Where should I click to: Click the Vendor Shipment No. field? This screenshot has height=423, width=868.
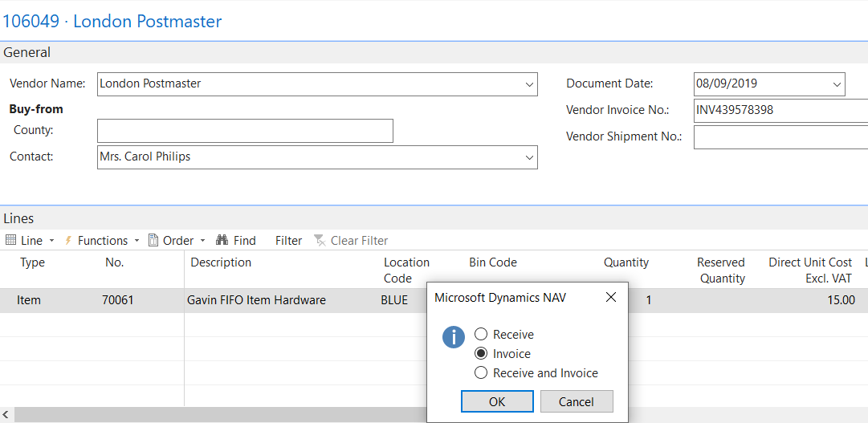(x=780, y=137)
